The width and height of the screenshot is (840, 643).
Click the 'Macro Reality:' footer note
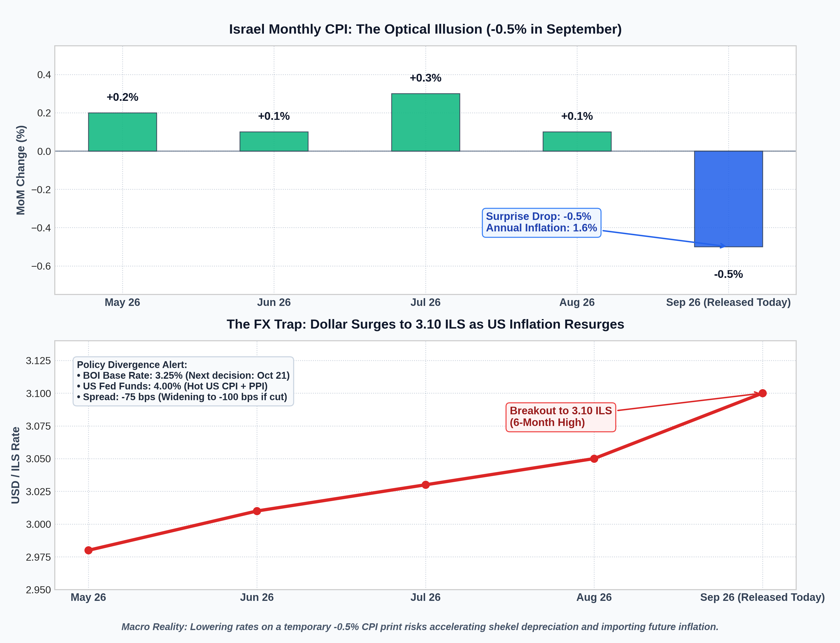tap(420, 627)
